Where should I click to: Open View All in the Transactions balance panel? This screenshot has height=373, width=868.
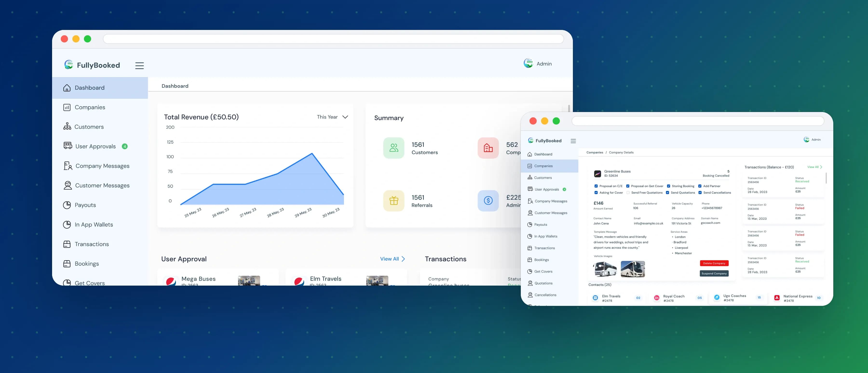(x=815, y=167)
